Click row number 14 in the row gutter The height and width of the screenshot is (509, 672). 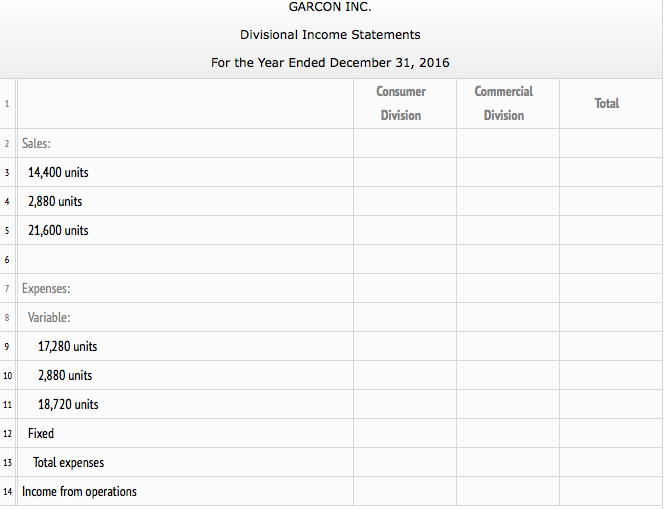7,491
